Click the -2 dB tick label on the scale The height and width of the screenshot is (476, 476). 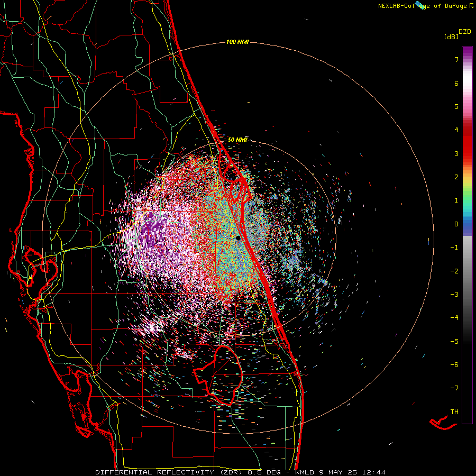(x=454, y=271)
